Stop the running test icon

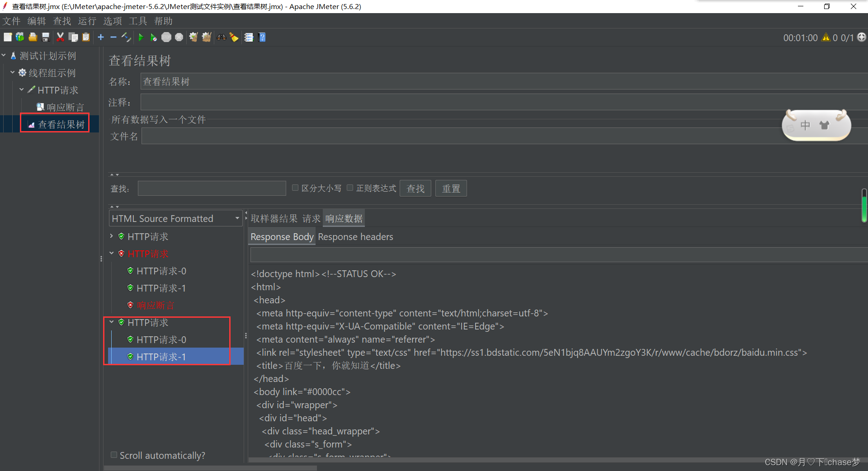click(x=166, y=37)
